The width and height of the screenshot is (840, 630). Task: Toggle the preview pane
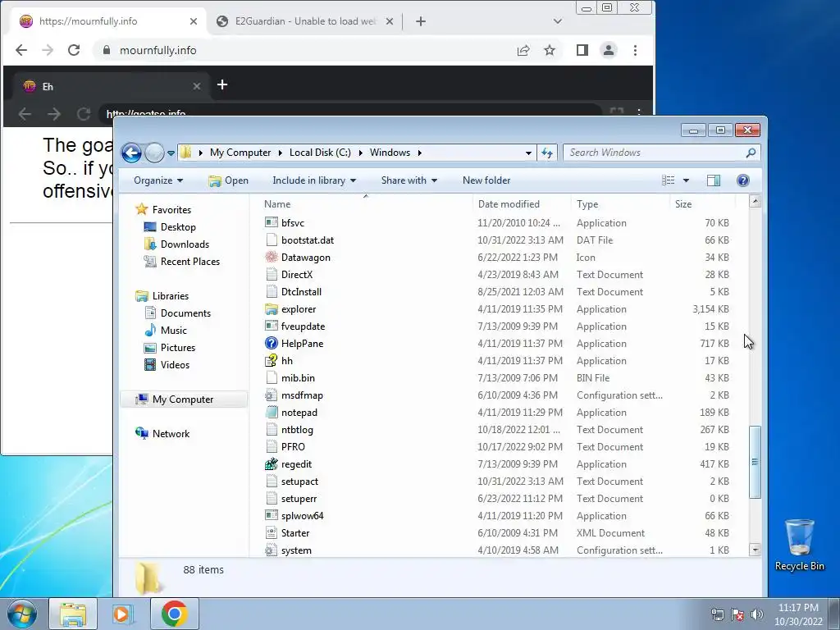pos(714,180)
